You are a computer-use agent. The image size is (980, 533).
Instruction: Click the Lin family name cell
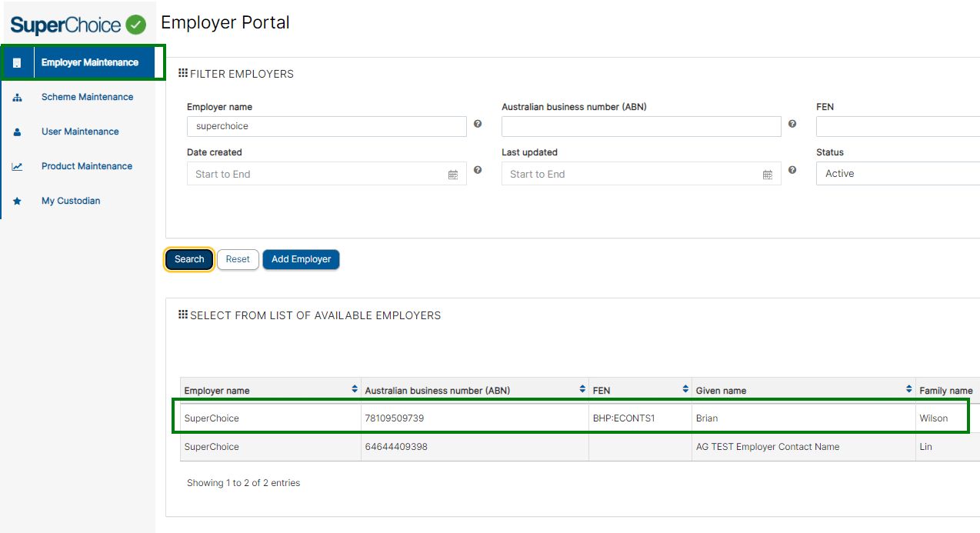948,447
